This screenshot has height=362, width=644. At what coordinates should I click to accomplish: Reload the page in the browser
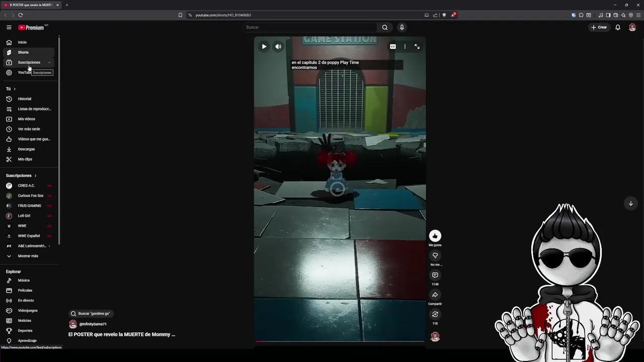21,15
